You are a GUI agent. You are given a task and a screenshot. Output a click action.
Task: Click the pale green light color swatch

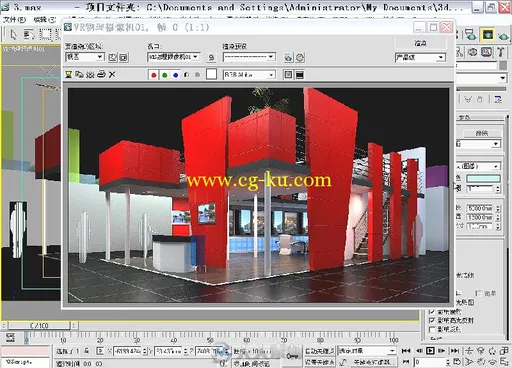pyautogui.click(x=483, y=179)
